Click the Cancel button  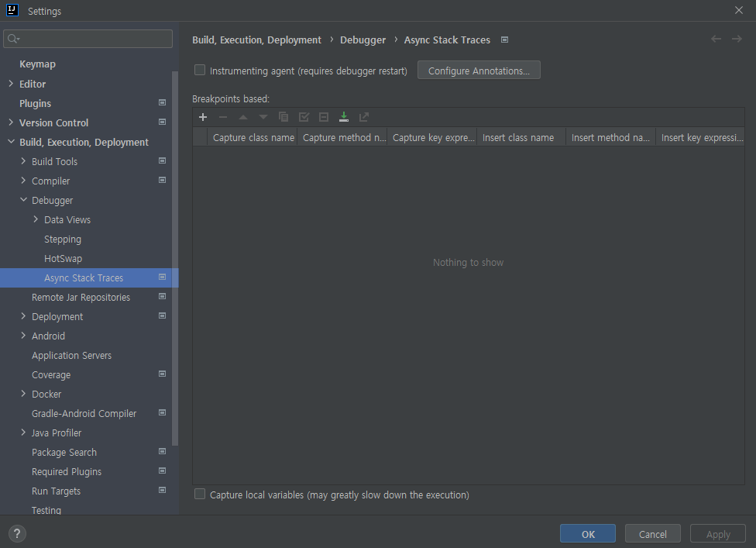[x=652, y=533]
